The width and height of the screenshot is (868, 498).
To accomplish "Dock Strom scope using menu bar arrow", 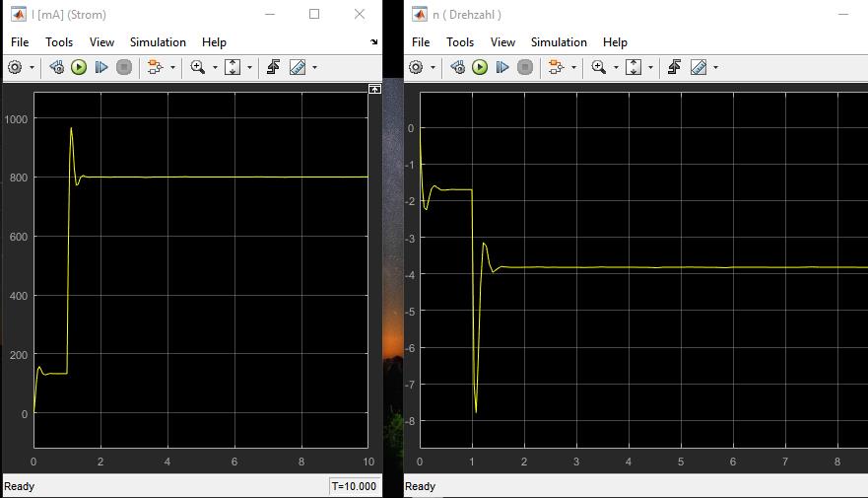I will (374, 41).
